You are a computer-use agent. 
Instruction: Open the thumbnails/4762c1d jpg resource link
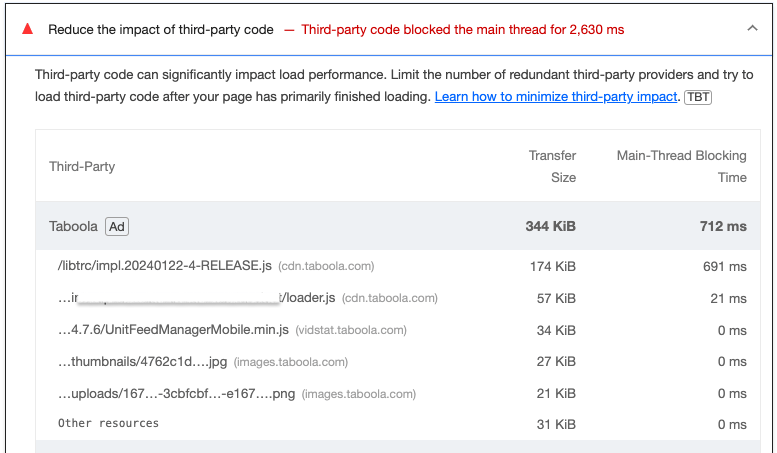[x=143, y=361]
